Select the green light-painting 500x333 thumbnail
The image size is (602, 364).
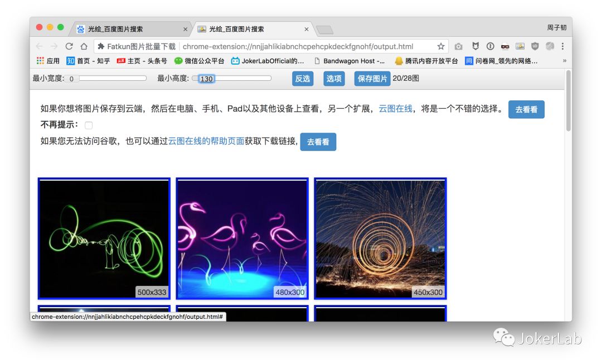click(104, 239)
